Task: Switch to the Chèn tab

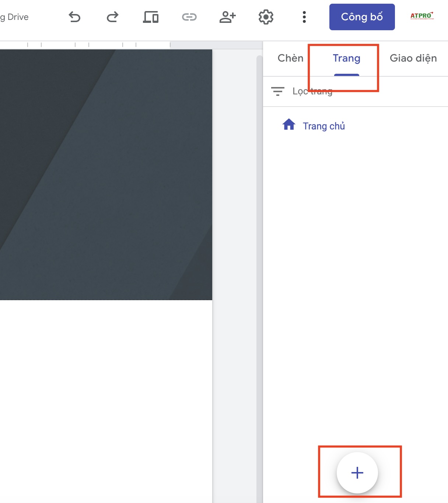Action: [291, 58]
